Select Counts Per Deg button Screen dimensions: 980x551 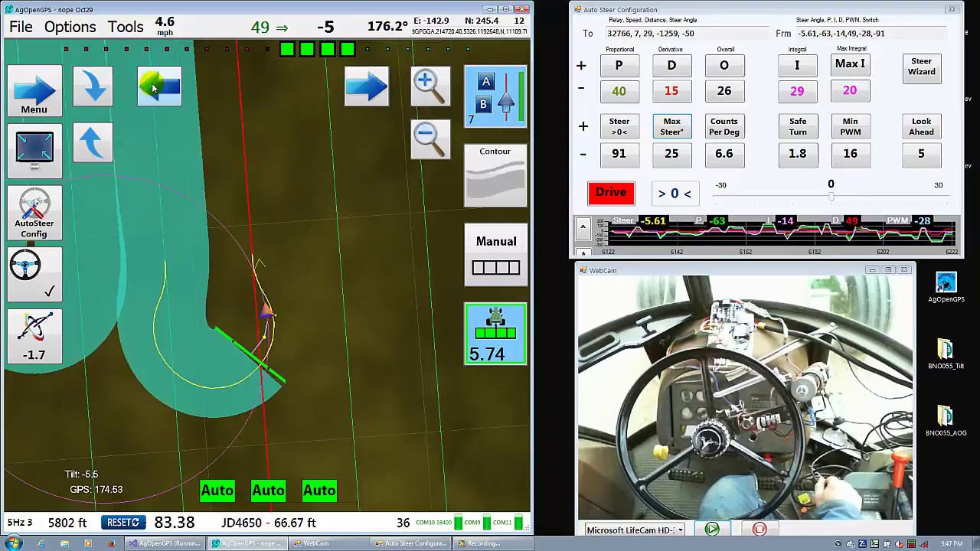pos(724,126)
